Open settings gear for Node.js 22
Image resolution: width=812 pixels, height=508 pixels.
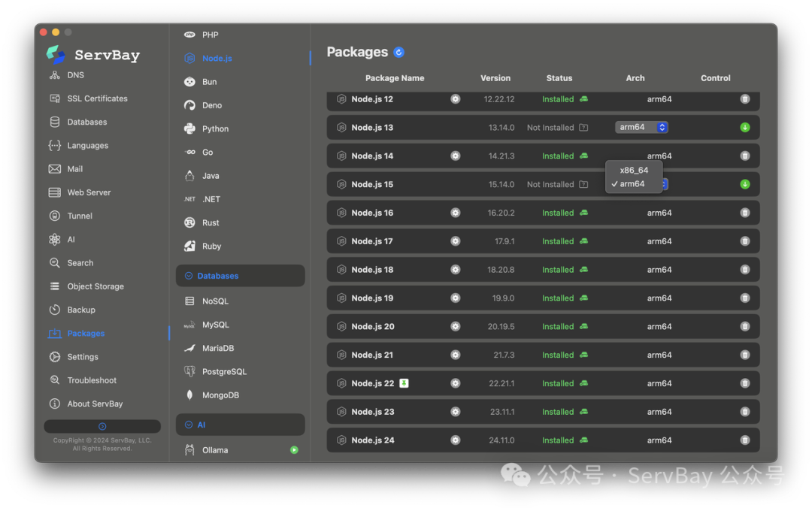pos(455,384)
